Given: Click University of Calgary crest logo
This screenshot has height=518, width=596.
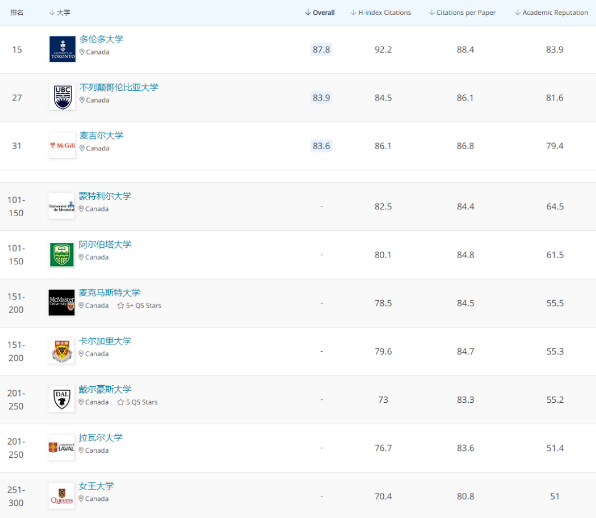Looking at the screenshot, I should (x=62, y=351).
